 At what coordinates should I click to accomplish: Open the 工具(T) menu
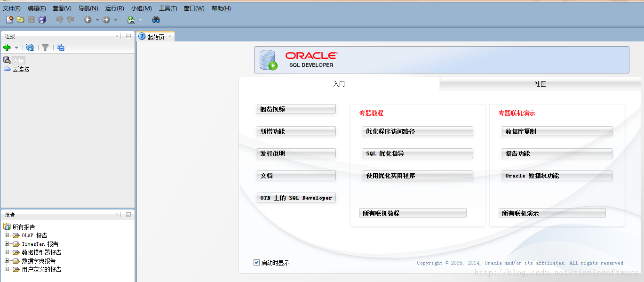click(168, 8)
